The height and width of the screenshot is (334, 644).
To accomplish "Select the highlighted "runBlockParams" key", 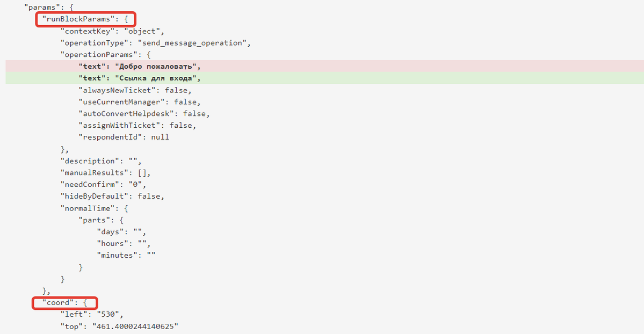I will point(85,19).
